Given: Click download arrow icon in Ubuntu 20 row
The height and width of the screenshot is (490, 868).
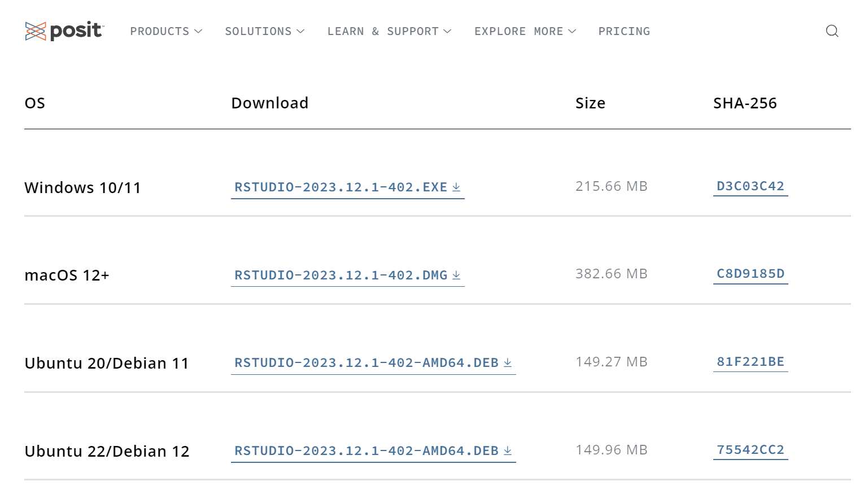Looking at the screenshot, I should [x=508, y=362].
